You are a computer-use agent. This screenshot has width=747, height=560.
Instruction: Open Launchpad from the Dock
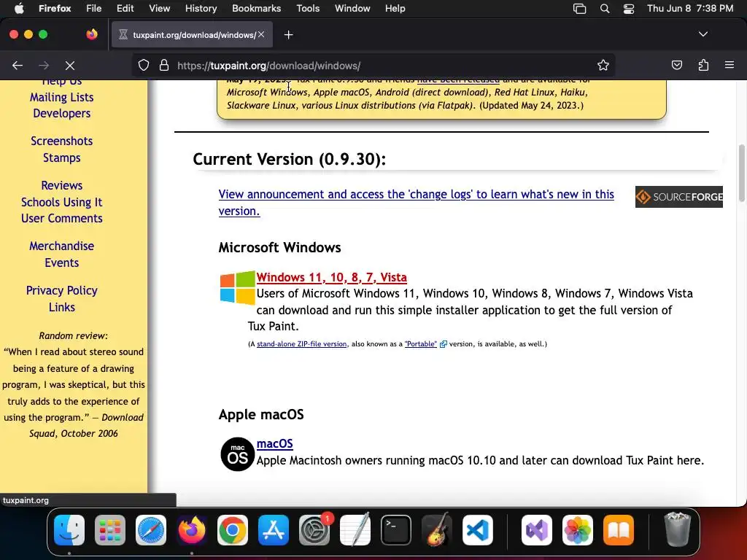click(110, 530)
